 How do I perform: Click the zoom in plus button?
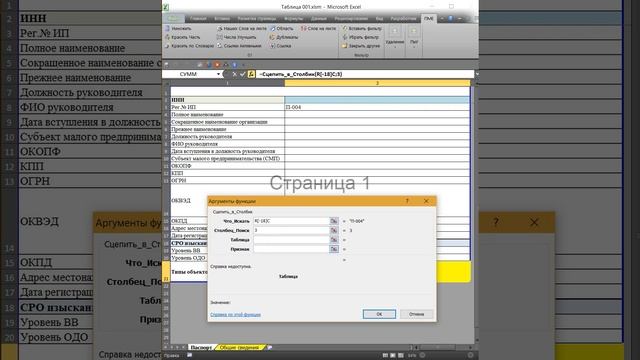coord(470,356)
